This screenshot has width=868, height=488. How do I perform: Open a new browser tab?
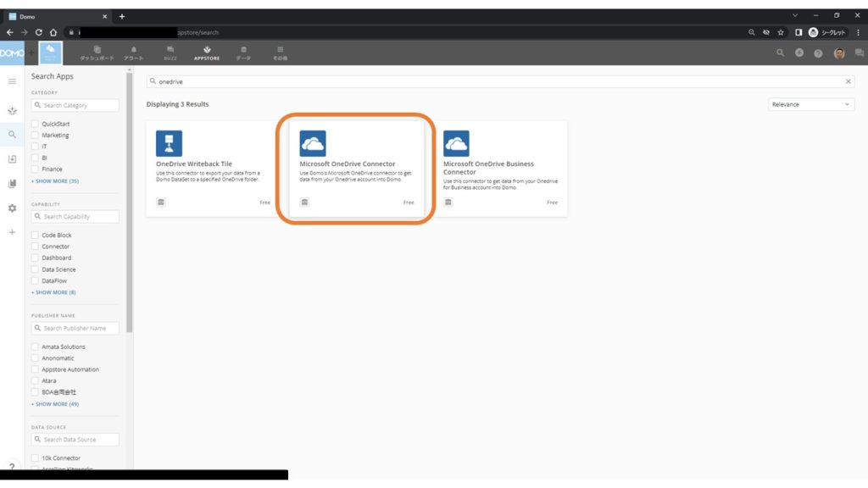click(122, 16)
